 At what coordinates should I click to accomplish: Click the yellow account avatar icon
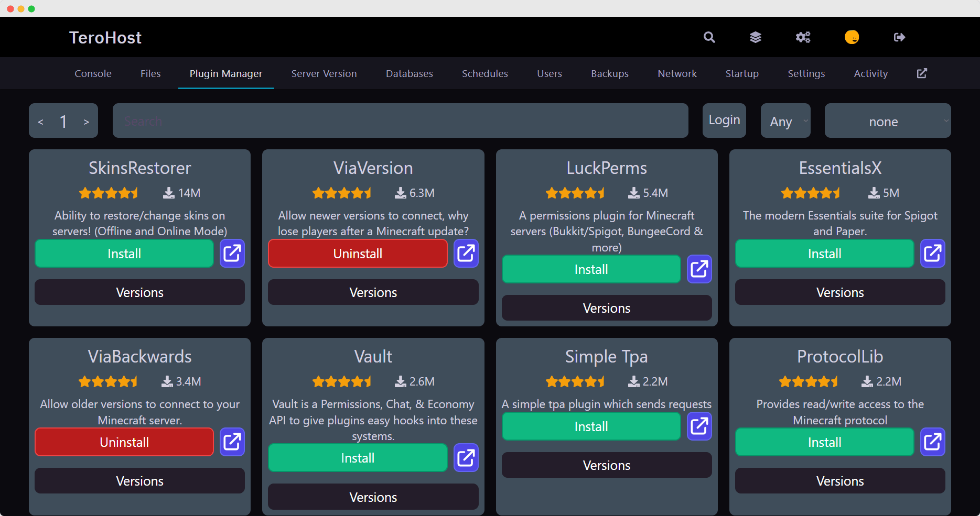click(852, 37)
